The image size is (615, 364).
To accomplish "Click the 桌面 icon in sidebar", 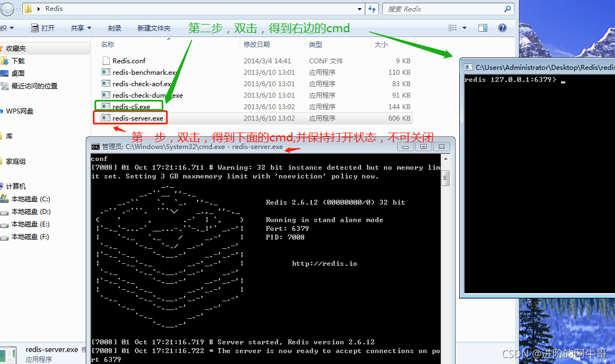I will 4,73.
